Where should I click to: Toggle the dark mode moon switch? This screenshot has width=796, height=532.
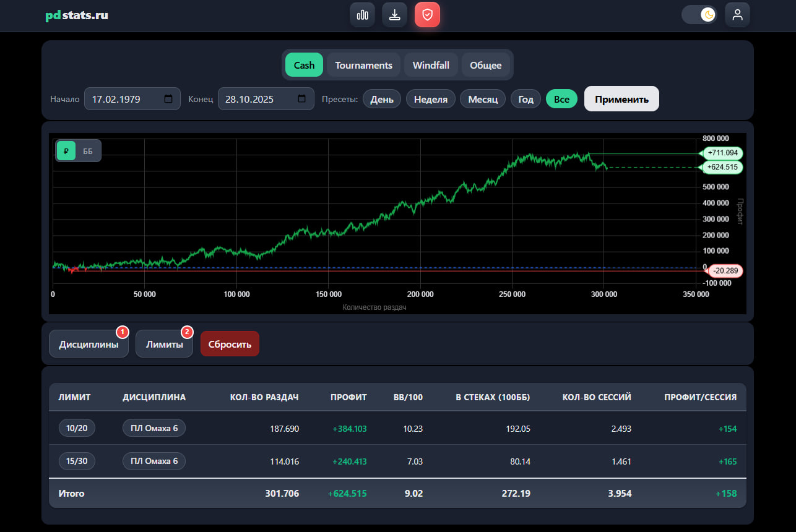699,15
